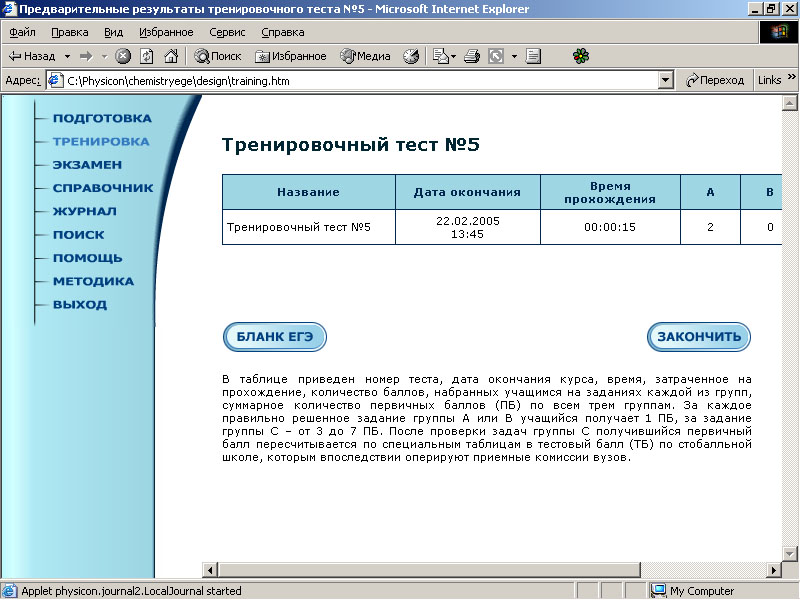Open the МЕТОДИКА sidebar link
This screenshot has width=800, height=600.
[93, 281]
